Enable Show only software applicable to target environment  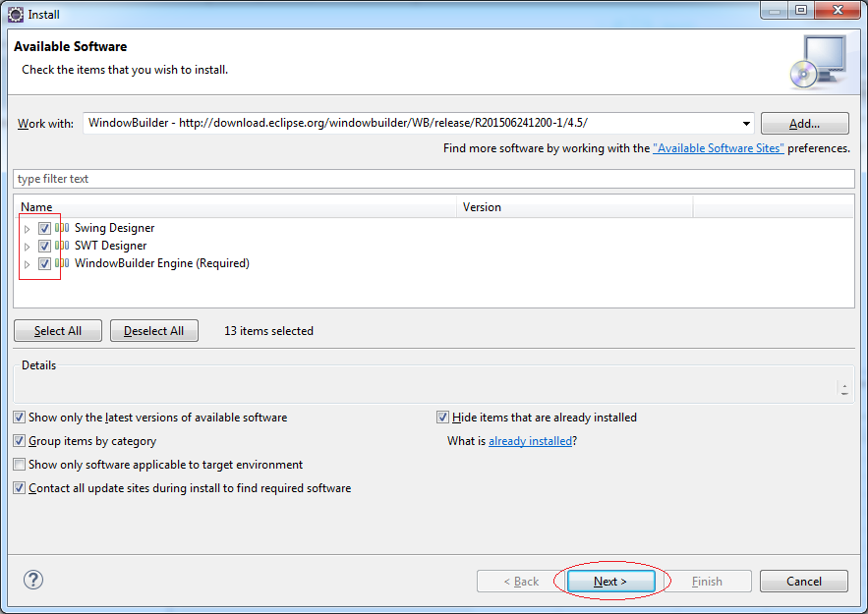(20, 464)
